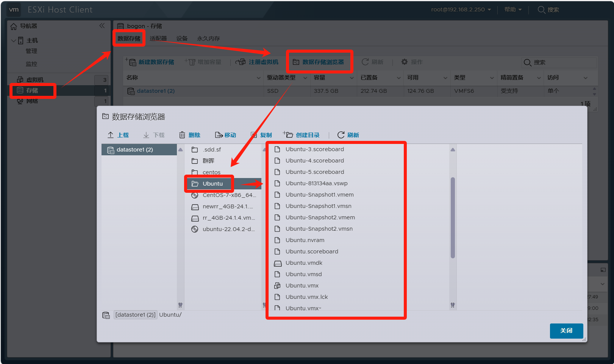Screen dimensions: 614x364
Task: Open Virtual Machines in the navigator
Action: [35, 80]
